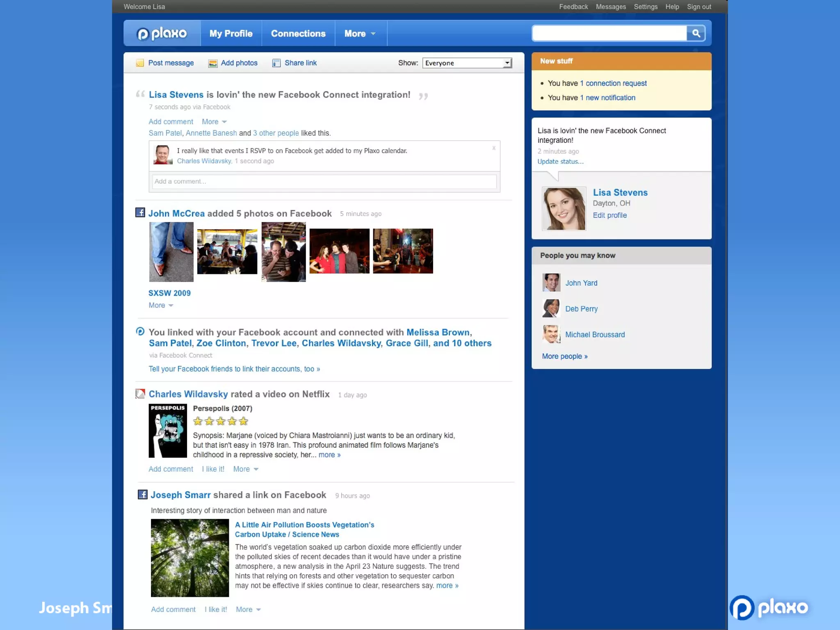This screenshot has width=840, height=630.
Task: Dismiss Charles Wildavsky's comment with the x
Action: point(494,148)
